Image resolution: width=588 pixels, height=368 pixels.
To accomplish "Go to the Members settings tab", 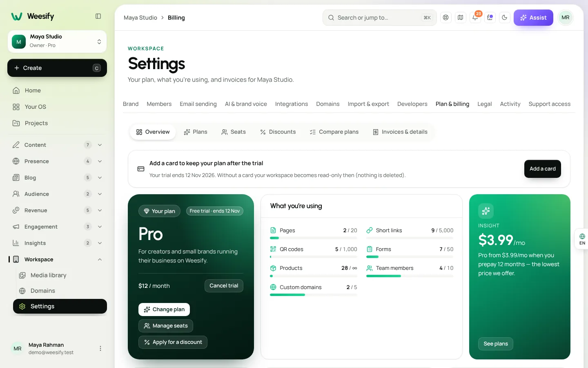I will click(159, 104).
